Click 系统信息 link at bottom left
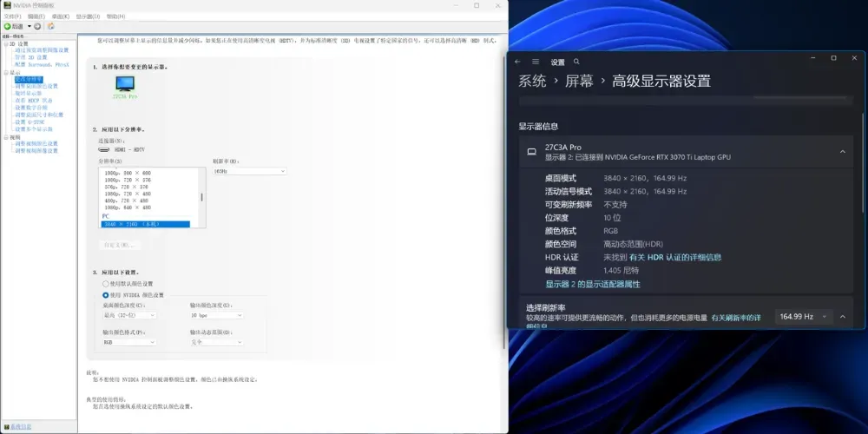Viewport: 868px width, 434px height. pyautogui.click(x=21, y=427)
